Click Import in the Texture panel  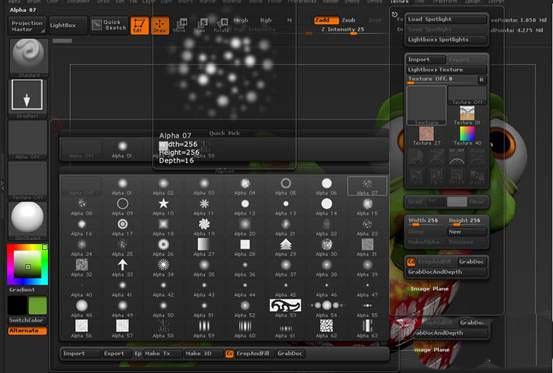click(x=426, y=60)
